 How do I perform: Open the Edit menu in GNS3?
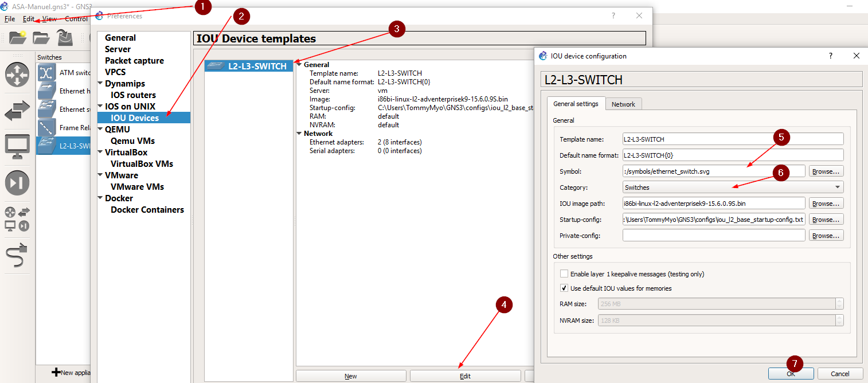click(29, 19)
